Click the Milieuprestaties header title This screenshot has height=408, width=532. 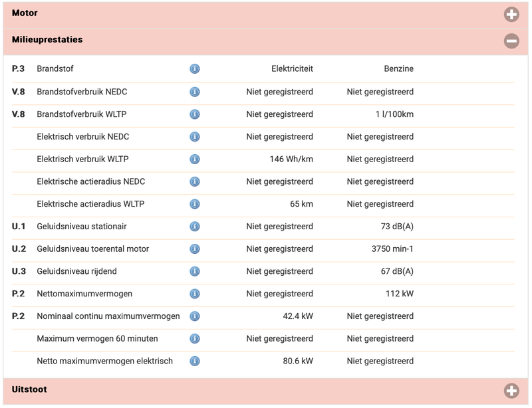click(47, 40)
